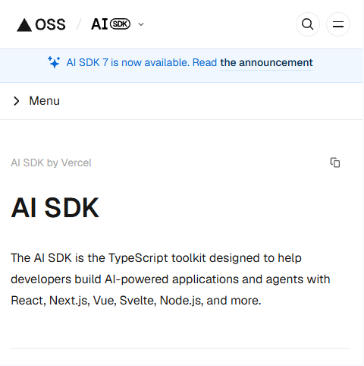Click the Vercel triangle logo
This screenshot has height=366, width=364.
[24, 25]
